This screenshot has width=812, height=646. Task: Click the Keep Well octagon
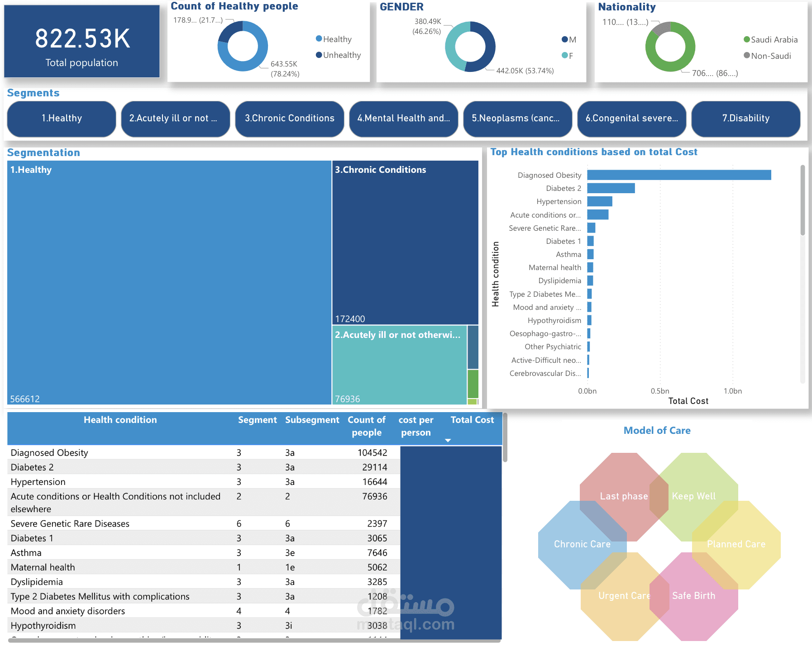[694, 497]
